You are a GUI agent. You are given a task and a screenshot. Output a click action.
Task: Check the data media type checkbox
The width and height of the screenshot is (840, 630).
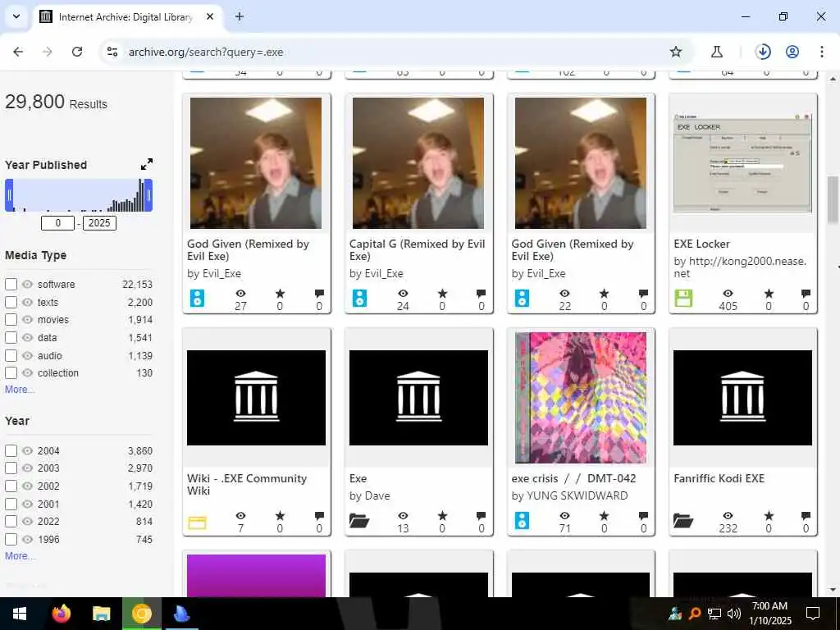coord(11,337)
